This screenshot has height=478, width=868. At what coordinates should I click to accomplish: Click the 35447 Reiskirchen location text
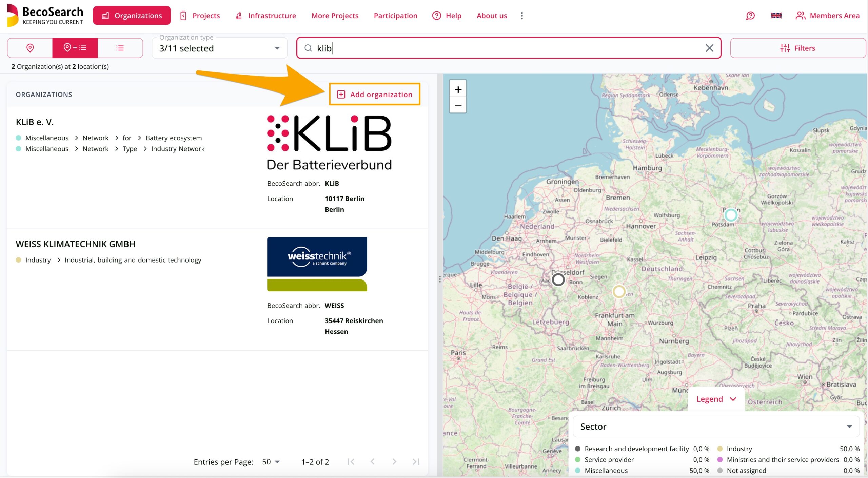[x=354, y=320]
